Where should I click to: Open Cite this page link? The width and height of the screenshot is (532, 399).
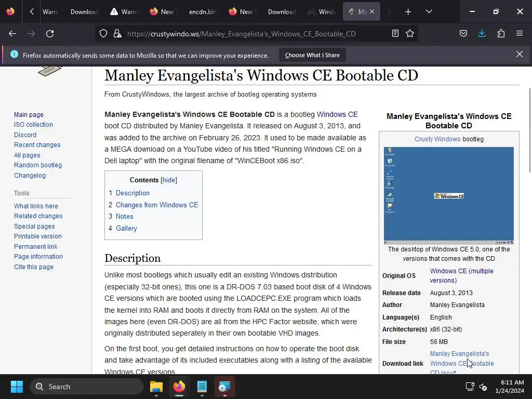(x=34, y=267)
